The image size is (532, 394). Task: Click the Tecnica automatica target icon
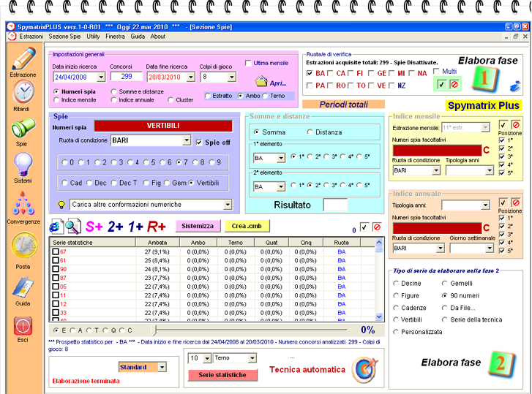[365, 369]
